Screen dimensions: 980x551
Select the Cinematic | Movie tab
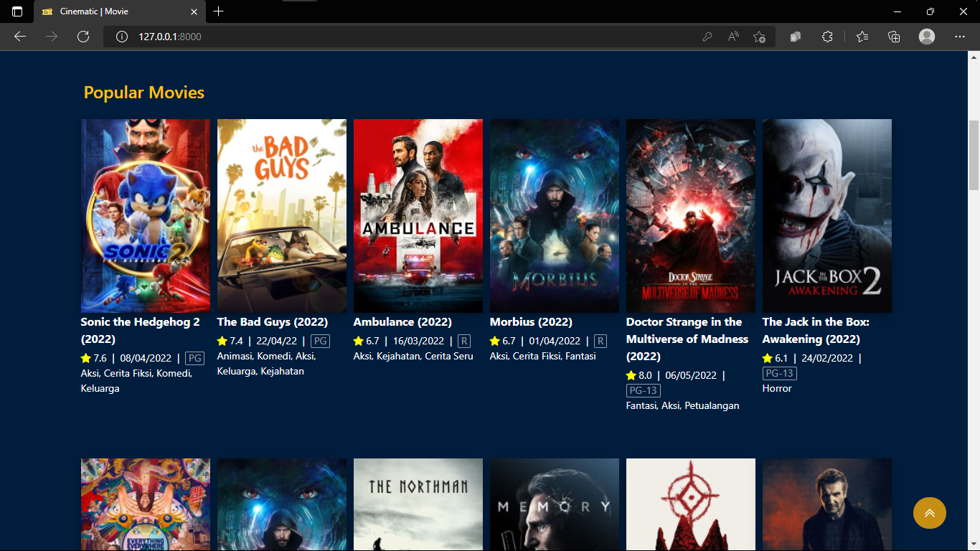(120, 11)
